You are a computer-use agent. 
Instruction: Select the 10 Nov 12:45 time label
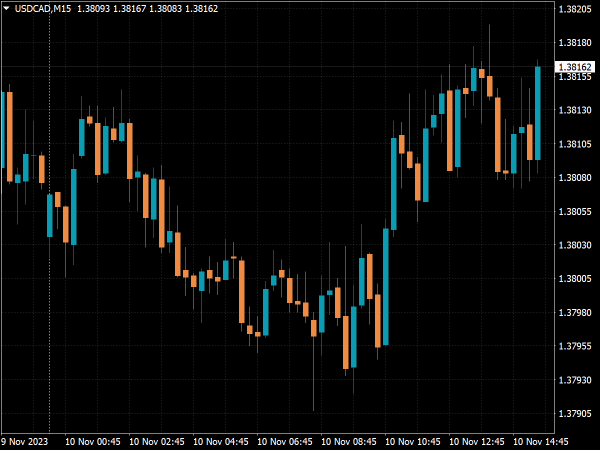click(x=476, y=442)
